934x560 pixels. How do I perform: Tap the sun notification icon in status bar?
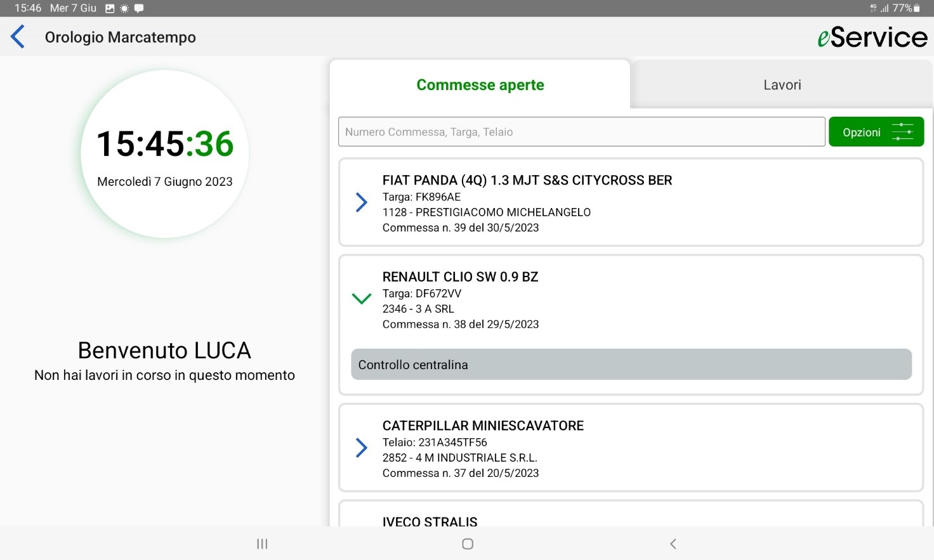coord(124,8)
